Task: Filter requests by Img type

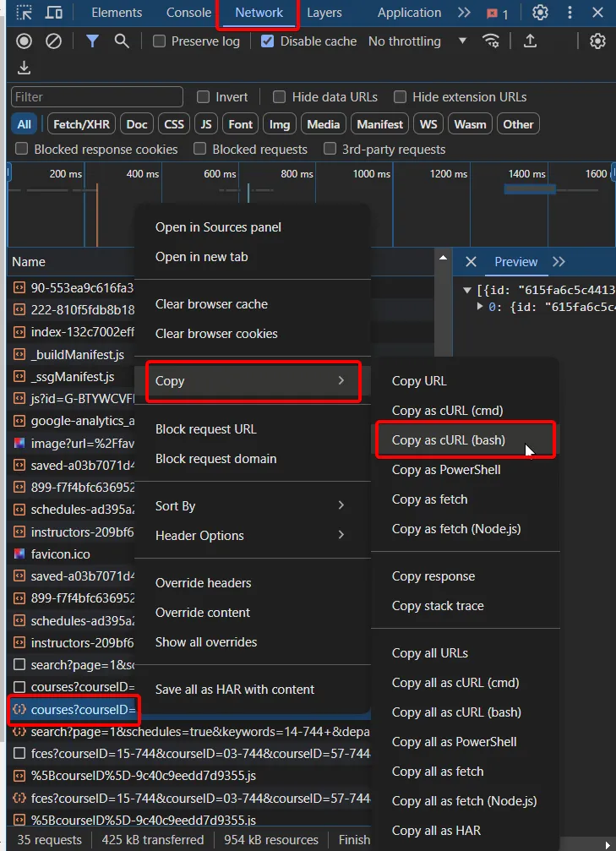Action: [280, 124]
